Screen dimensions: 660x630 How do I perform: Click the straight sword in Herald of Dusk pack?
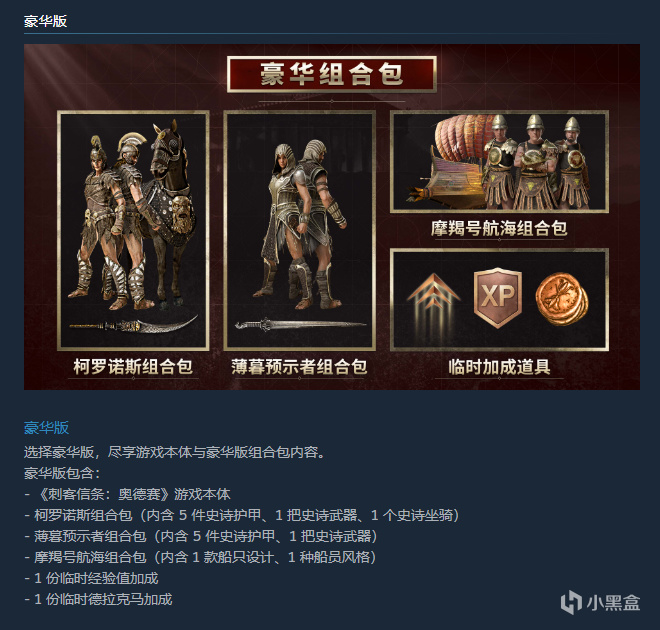(x=301, y=325)
